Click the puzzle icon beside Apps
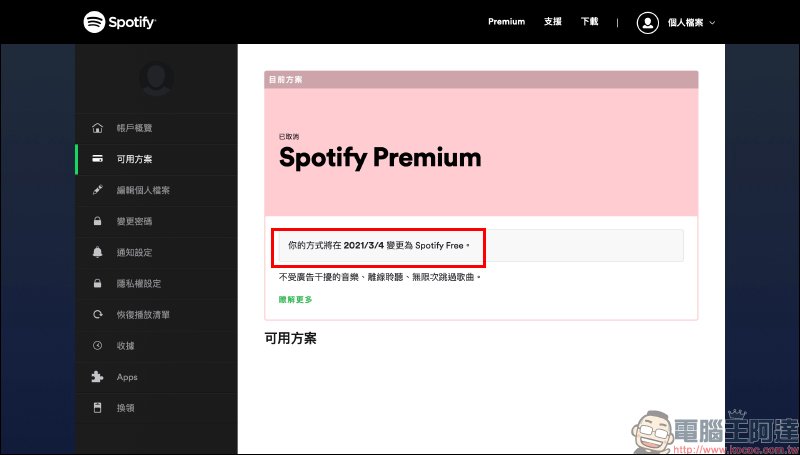Screen dimensions: 800x455 tap(97, 377)
